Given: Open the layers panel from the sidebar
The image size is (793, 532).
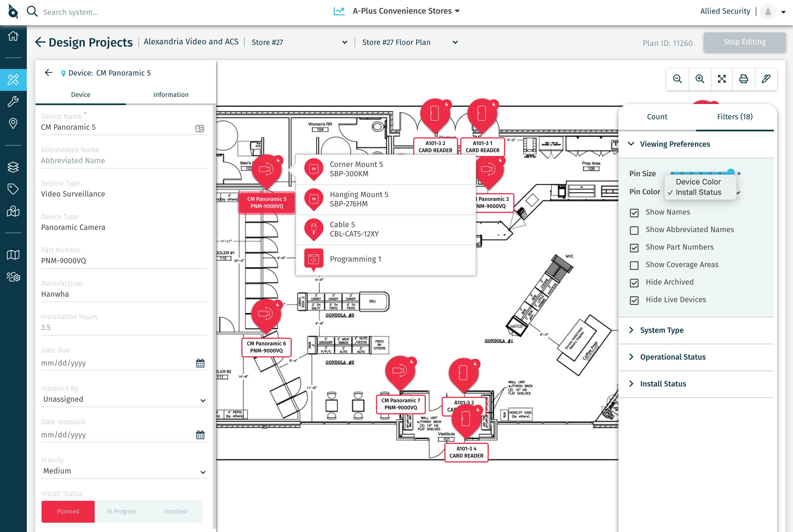Looking at the screenshot, I should (13, 167).
